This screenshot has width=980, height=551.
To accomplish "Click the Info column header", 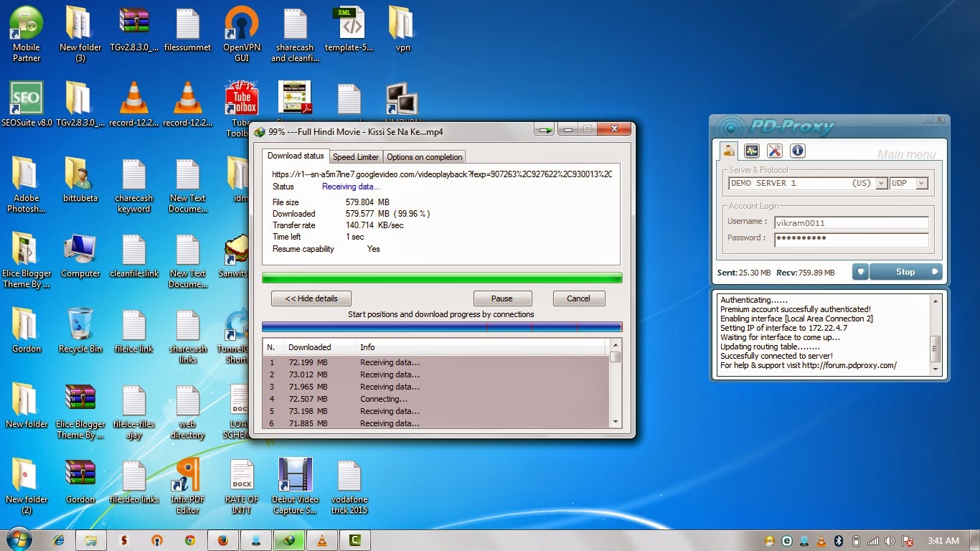I will (481, 347).
